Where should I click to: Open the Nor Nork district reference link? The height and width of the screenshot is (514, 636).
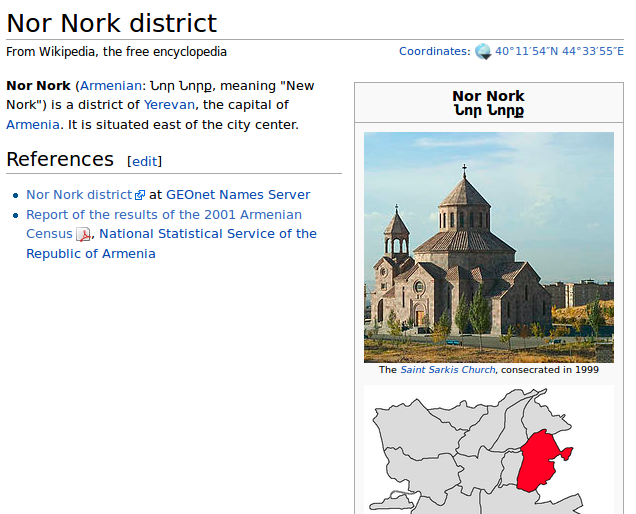tap(79, 195)
